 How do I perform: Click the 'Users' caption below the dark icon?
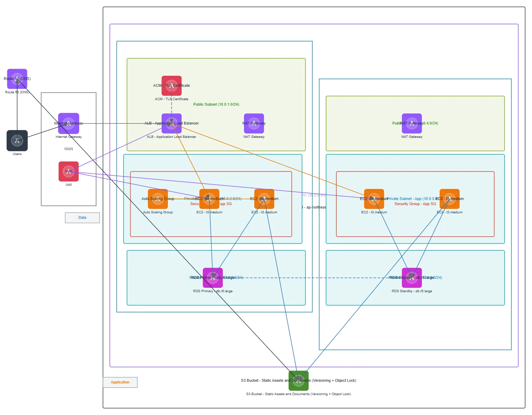tap(17, 154)
